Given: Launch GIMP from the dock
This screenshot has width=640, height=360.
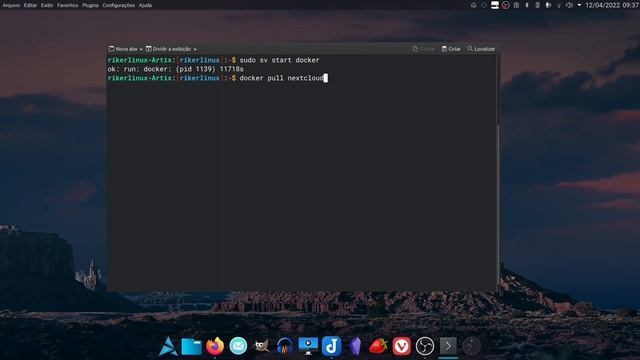Looking at the screenshot, I should pos(262,346).
